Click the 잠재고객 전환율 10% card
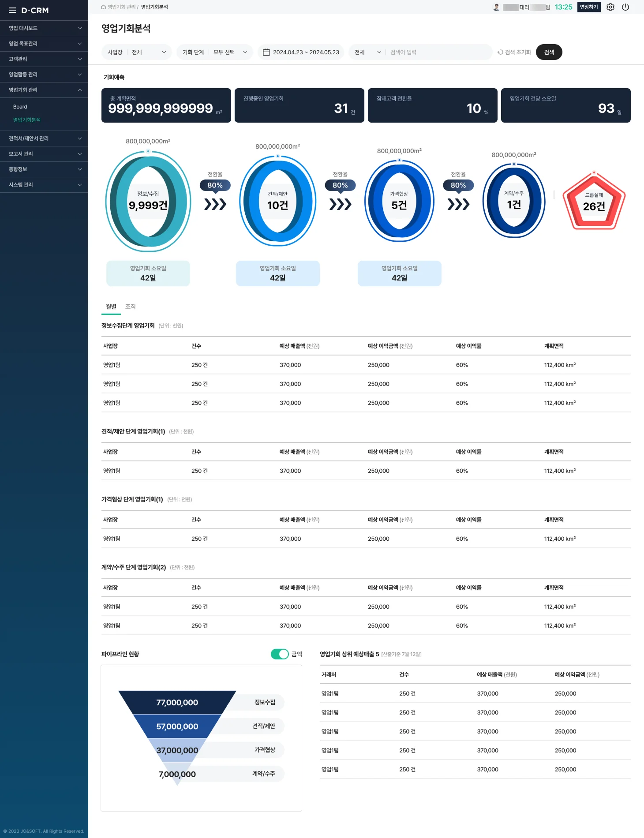644x838 pixels. (x=433, y=105)
